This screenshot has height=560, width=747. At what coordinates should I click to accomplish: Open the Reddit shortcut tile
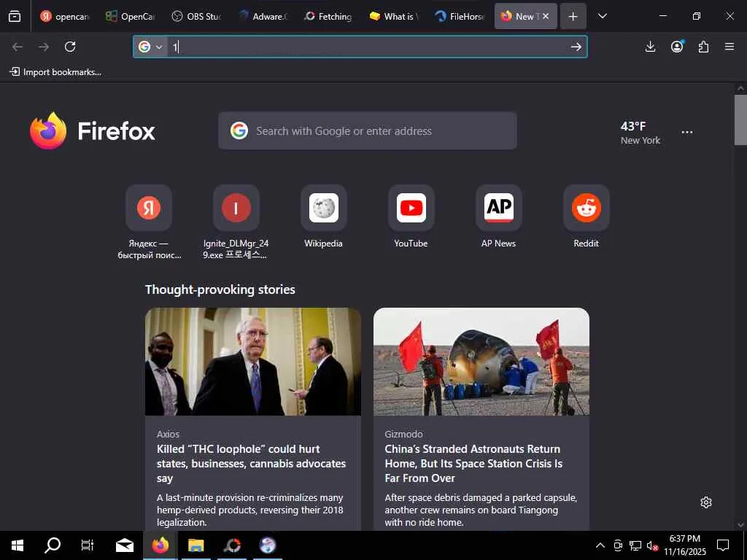click(x=586, y=208)
